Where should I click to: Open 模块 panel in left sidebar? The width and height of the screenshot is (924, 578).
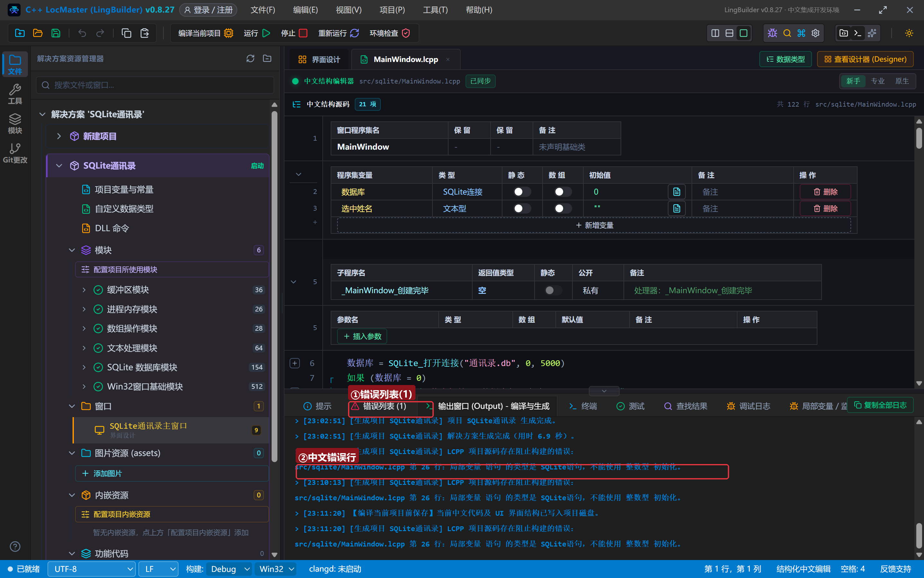(x=15, y=124)
